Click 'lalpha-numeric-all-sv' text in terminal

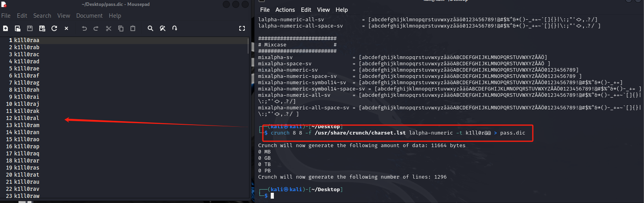291,20
